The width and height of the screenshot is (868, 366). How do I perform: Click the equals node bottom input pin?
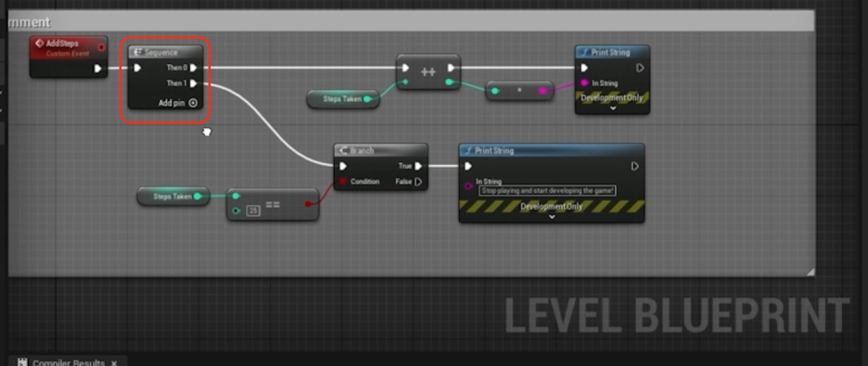pos(236,210)
